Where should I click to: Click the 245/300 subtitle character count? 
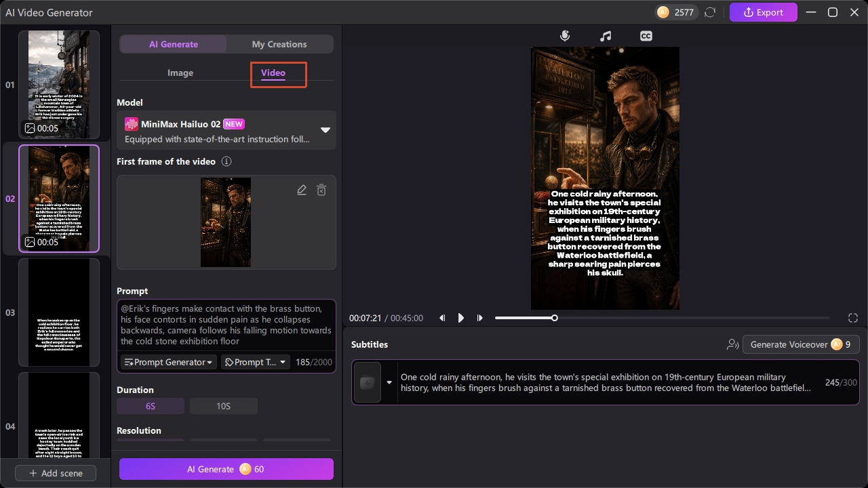click(842, 382)
